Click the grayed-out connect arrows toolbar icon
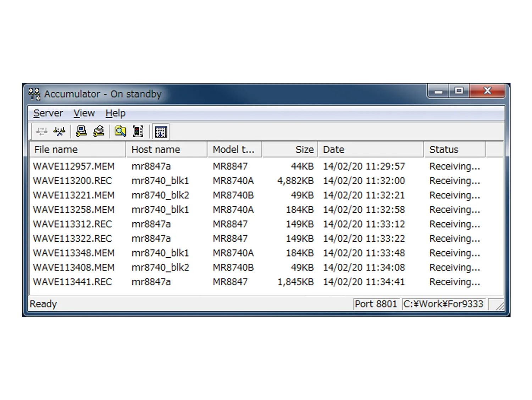532x400 pixels. 42,132
